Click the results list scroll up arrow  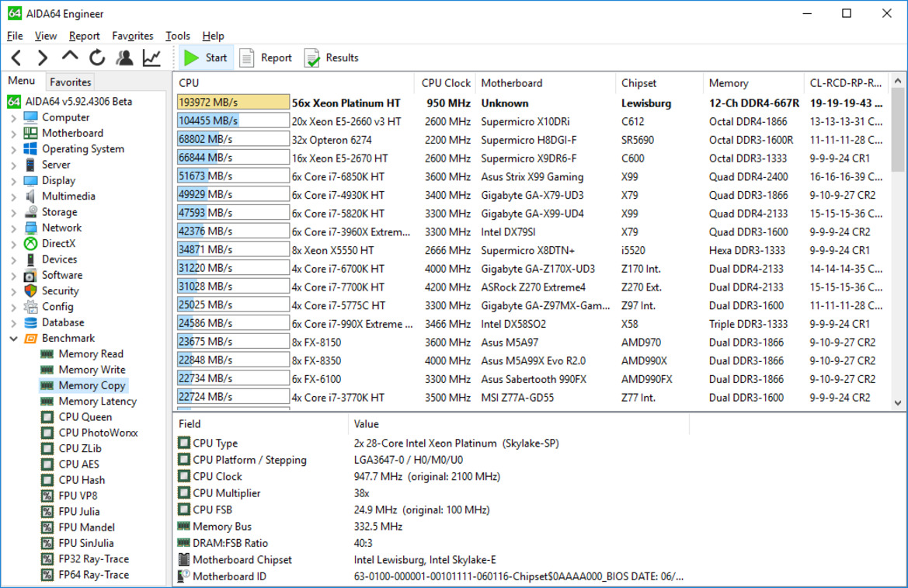pyautogui.click(x=898, y=81)
